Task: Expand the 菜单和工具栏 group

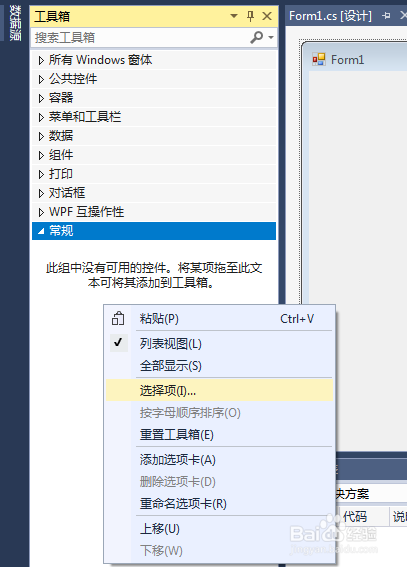Action: tap(41, 117)
